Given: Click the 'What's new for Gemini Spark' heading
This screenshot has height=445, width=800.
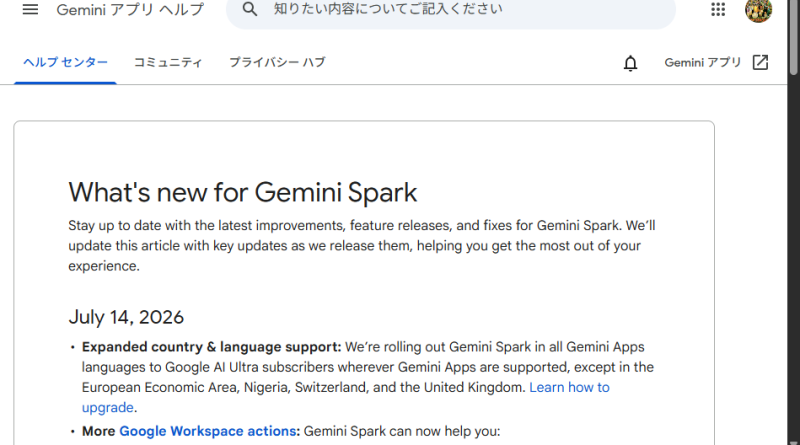Looking at the screenshot, I should 243,192.
